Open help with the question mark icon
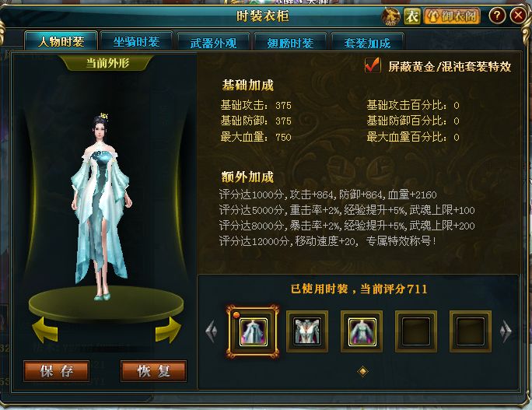The height and width of the screenshot is (410, 532). [497, 16]
